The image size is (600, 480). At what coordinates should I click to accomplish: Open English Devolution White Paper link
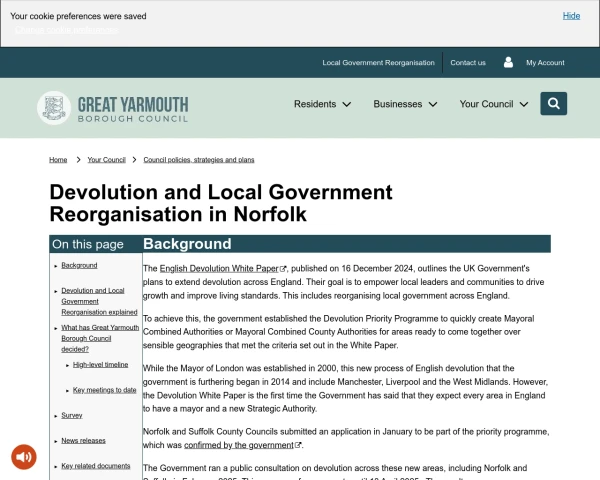click(218, 269)
